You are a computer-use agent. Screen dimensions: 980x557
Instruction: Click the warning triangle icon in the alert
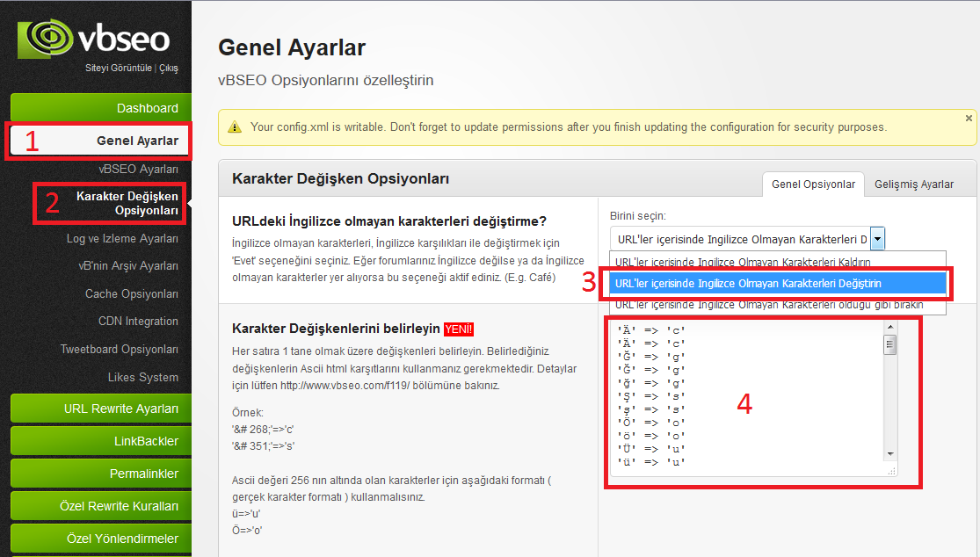coord(235,127)
